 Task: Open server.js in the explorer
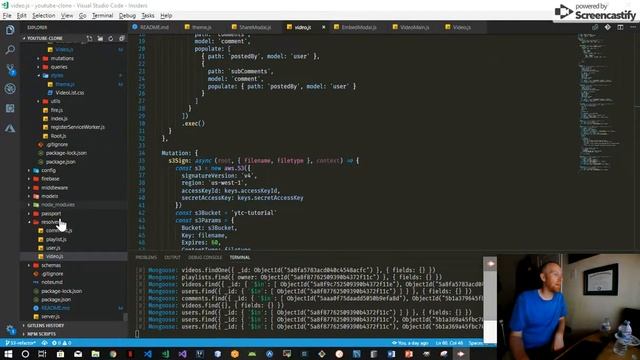(x=51, y=317)
